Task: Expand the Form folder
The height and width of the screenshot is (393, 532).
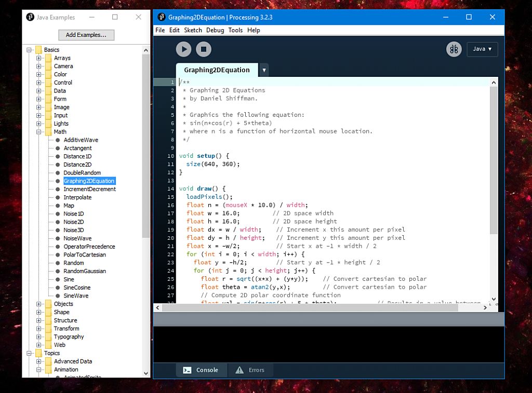Action: (38, 99)
